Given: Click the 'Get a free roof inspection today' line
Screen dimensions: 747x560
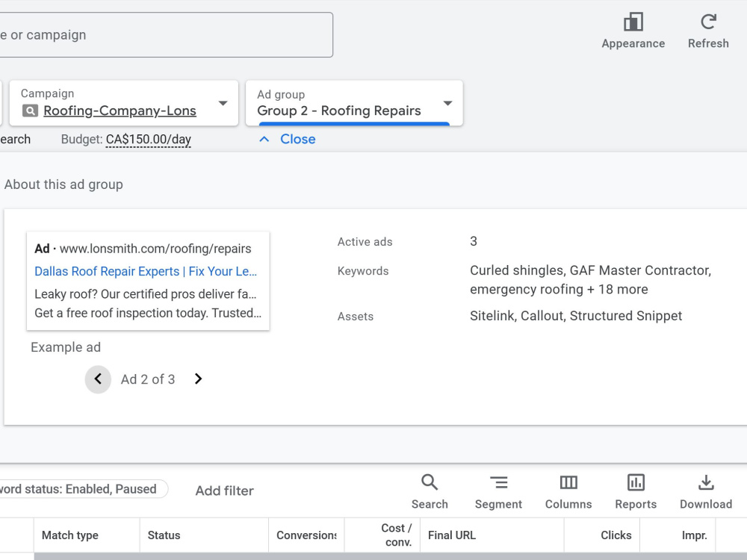Looking at the screenshot, I should click(x=148, y=314).
